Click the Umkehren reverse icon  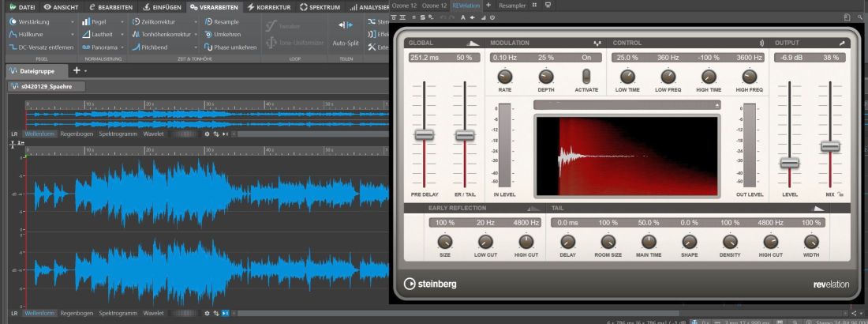[x=208, y=35]
